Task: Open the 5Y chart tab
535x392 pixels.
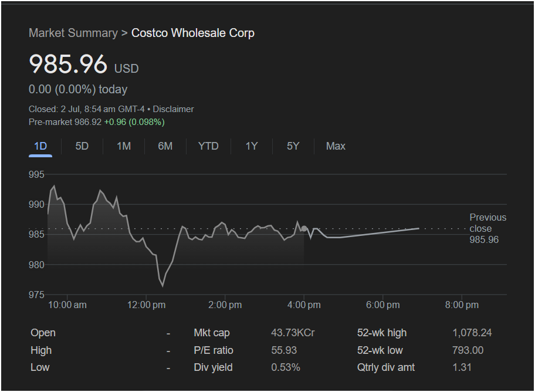Action: coord(293,146)
